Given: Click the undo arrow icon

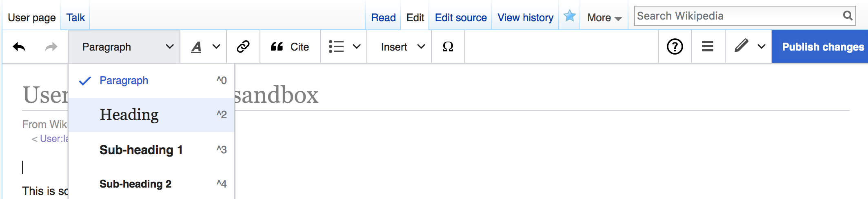Looking at the screenshot, I should point(19,47).
